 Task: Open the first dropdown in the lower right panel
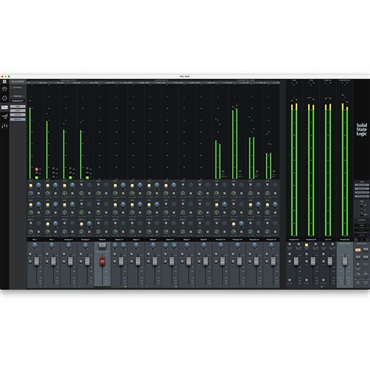click(362, 225)
